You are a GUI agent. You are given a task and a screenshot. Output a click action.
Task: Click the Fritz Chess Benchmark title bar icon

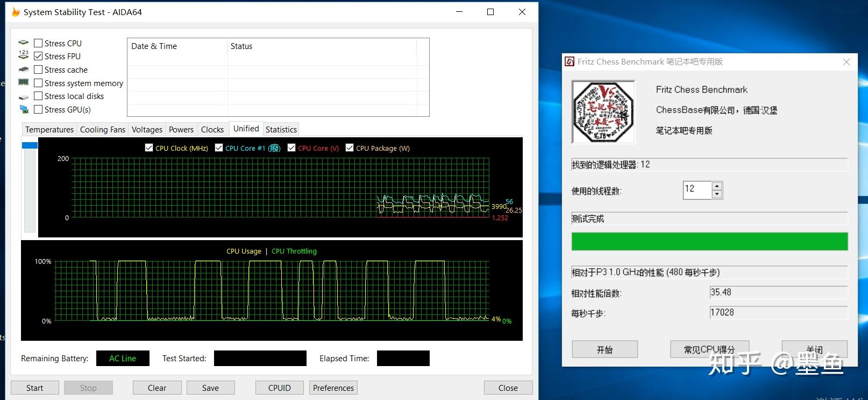tap(570, 62)
